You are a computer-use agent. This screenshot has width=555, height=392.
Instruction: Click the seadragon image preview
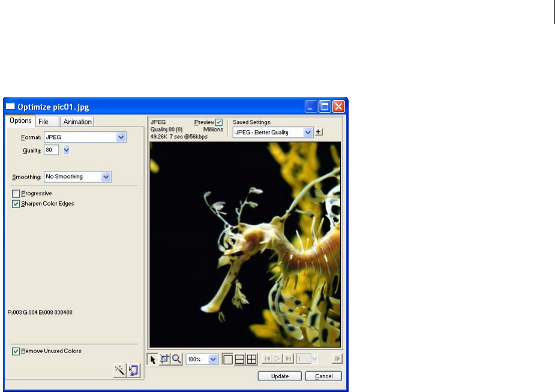point(245,245)
